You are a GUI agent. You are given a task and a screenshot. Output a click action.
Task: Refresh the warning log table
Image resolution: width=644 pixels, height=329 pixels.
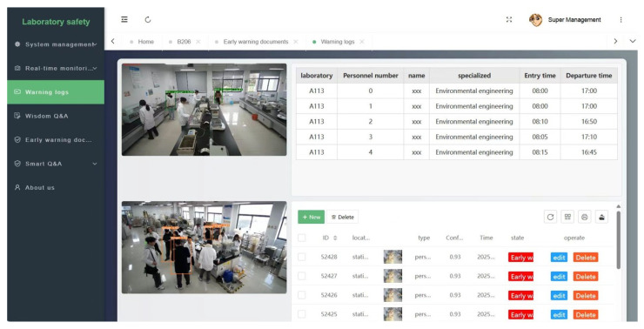(x=550, y=217)
